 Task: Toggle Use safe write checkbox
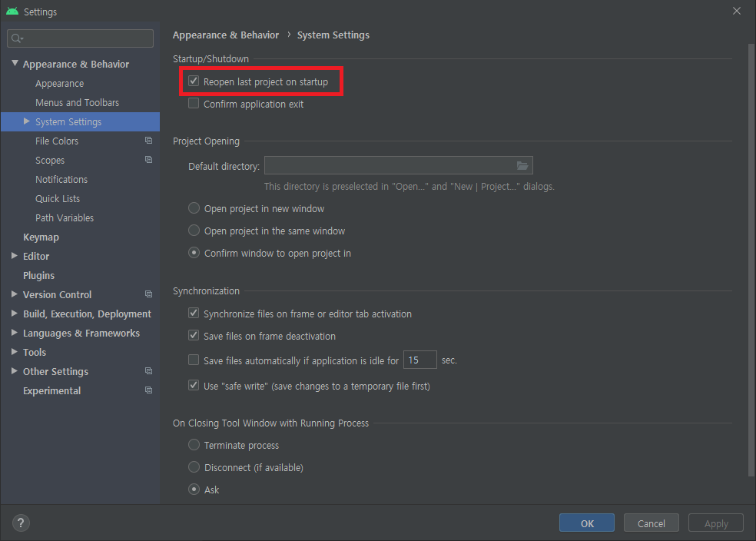(x=194, y=385)
